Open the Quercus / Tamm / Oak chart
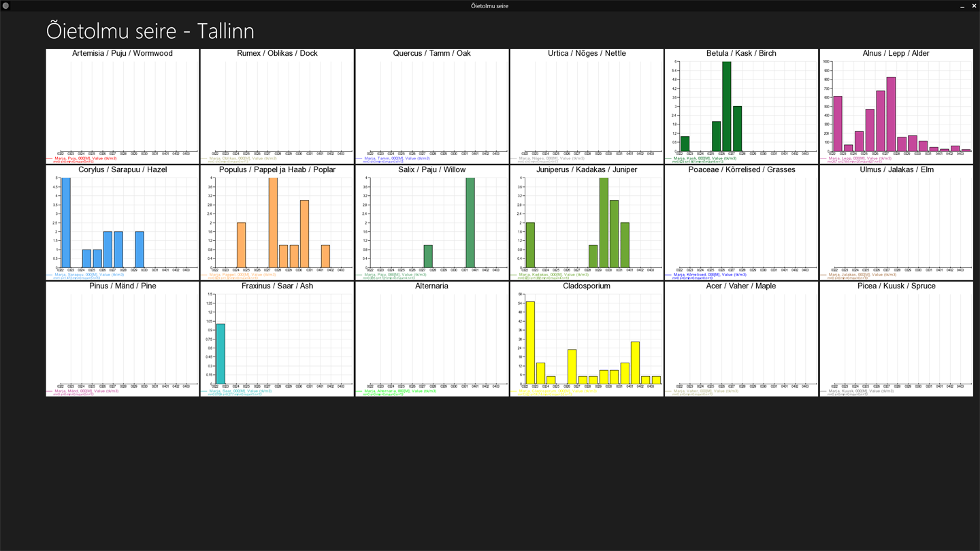Viewport: 980px width, 551px height. [x=431, y=106]
